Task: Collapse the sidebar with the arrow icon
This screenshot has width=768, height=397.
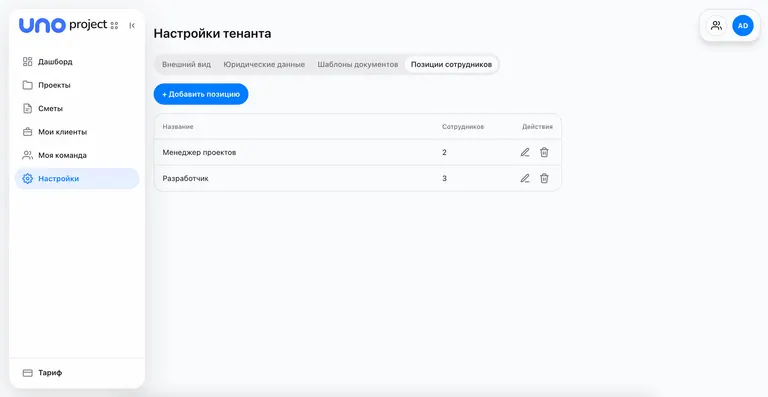Action: point(132,25)
